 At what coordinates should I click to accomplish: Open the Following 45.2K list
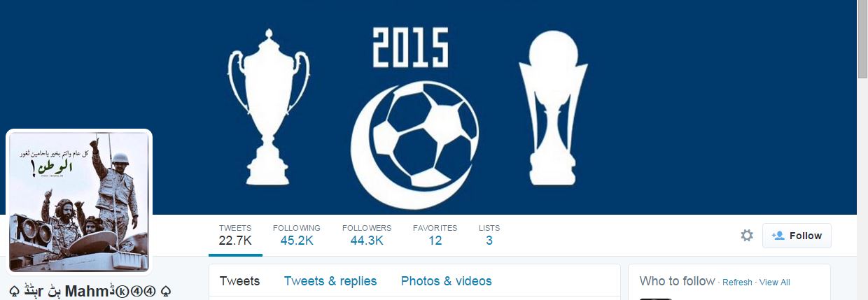pyautogui.click(x=297, y=236)
